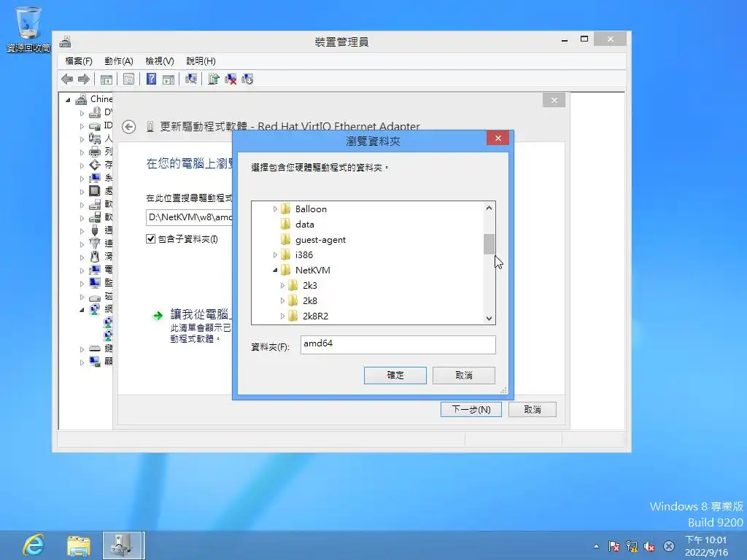The image size is (747, 560).
Task: Click the folder list scroll-down arrow
Action: coord(489,318)
